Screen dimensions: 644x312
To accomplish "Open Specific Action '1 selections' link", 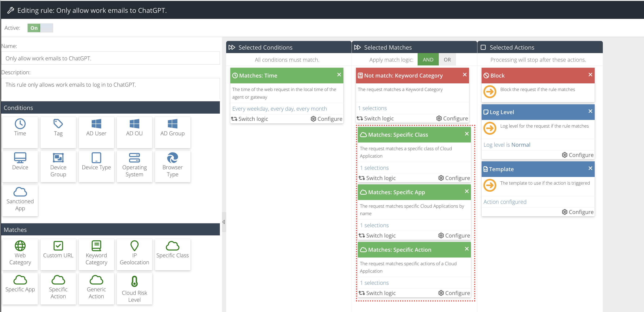I will point(374,283).
